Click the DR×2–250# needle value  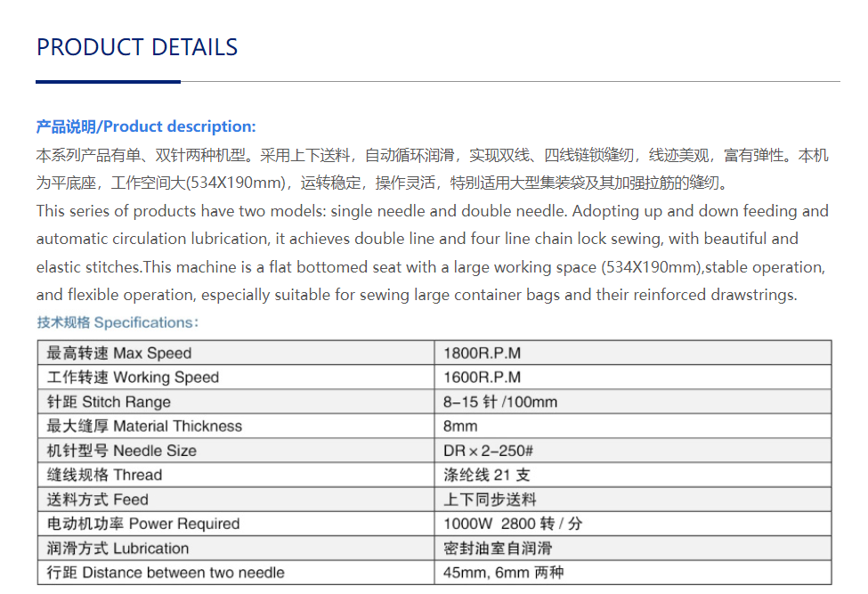click(488, 451)
